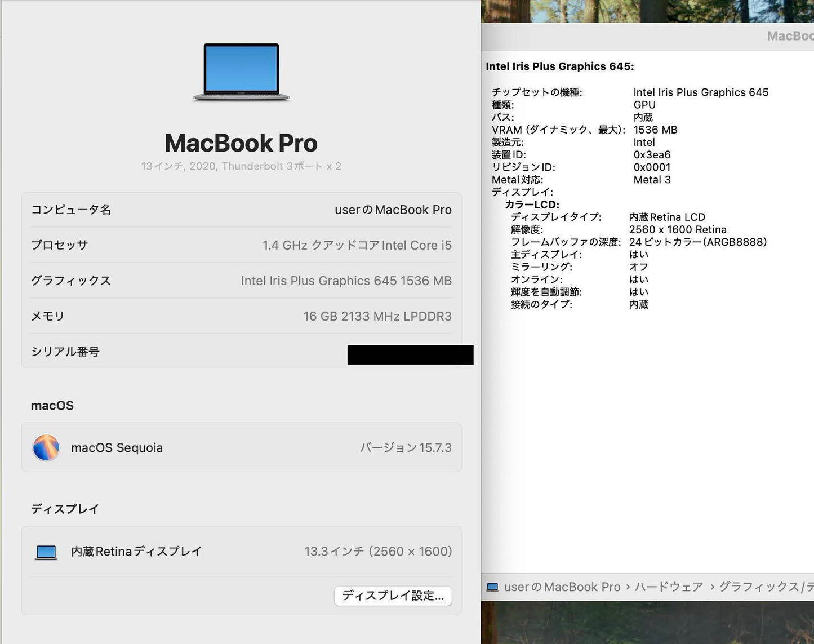
Task: Click ハードウェア in the path bar
Action: 669,587
